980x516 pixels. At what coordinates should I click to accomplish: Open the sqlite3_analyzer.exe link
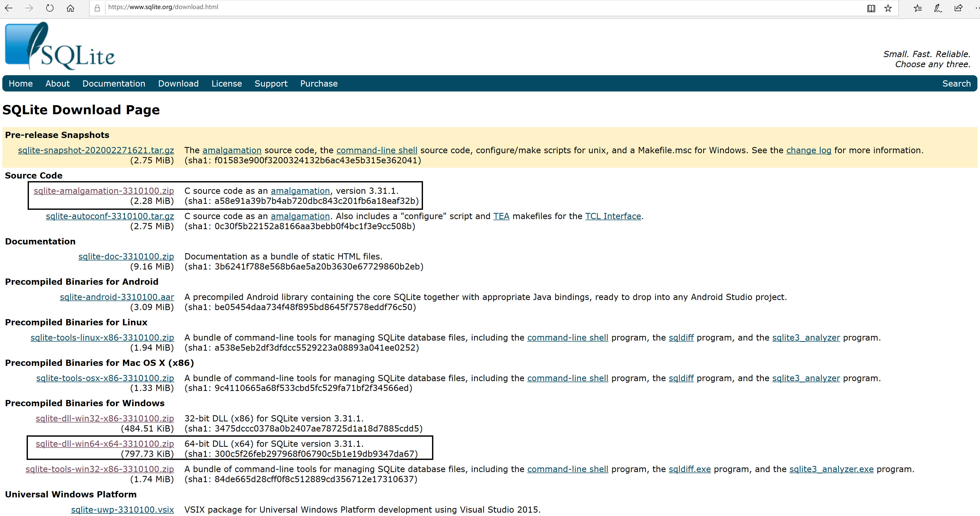pyautogui.click(x=831, y=469)
